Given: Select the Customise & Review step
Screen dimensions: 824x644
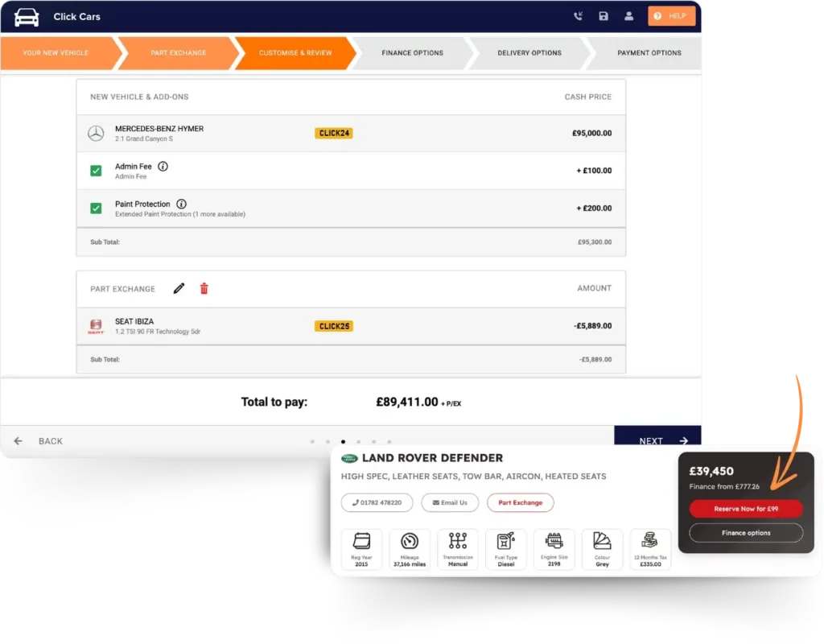Looking at the screenshot, I should pos(295,52).
